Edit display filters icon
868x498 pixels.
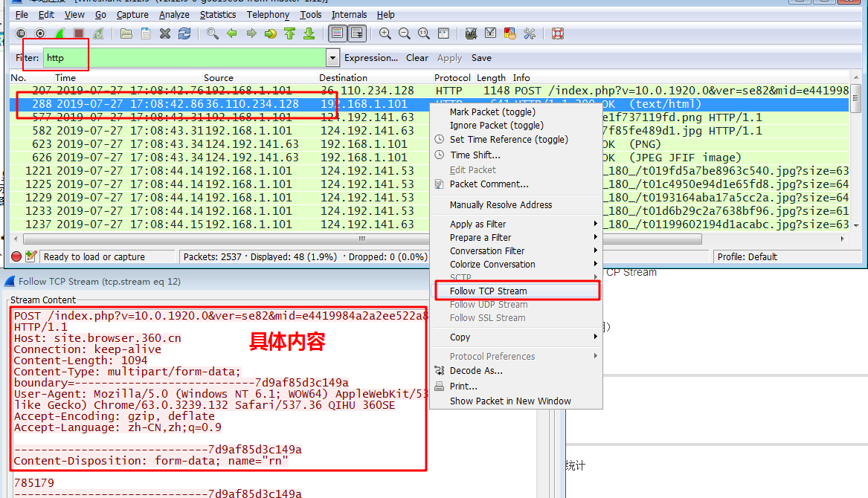[490, 33]
